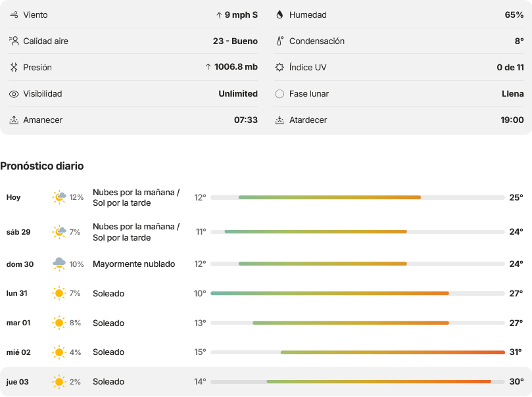This screenshot has height=397, width=532.
Task: Click the eye icon next to Visibilidad
Action: tap(14, 94)
